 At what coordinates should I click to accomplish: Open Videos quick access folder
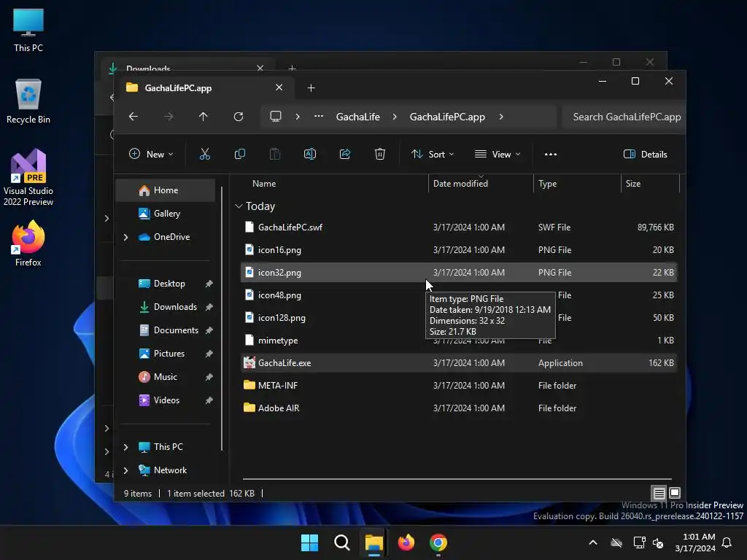click(166, 400)
